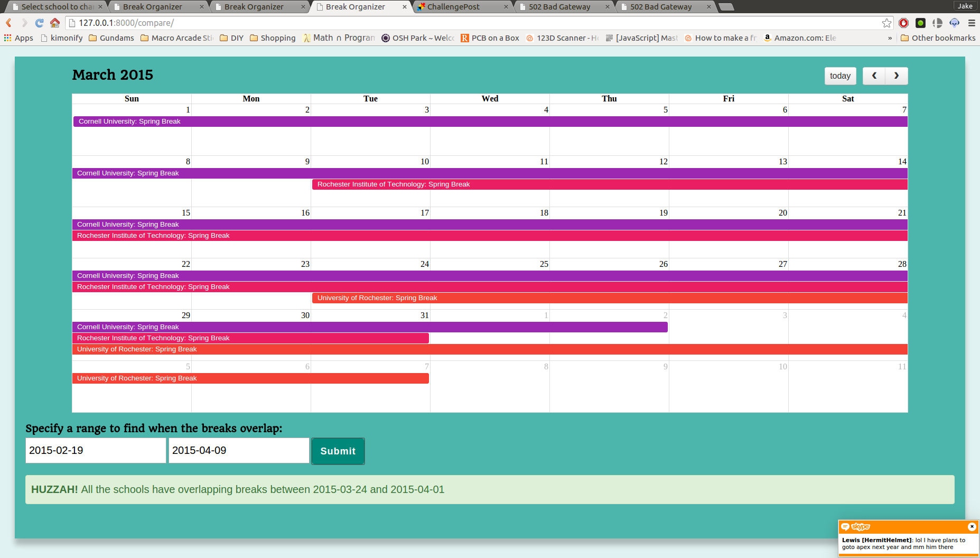Open the OSH Park bookmark
Viewport: 980px width, 558px height.
coord(418,38)
